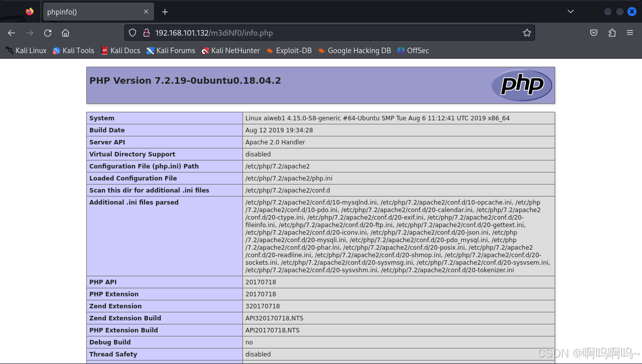
Task: Minimize the Firefox window
Action: (x=608, y=12)
